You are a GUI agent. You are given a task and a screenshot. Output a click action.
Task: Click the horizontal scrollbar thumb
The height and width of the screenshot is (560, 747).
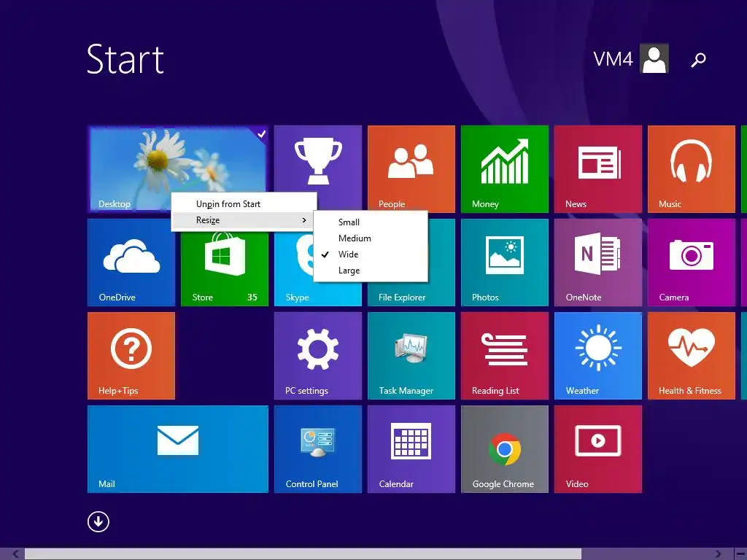(303, 554)
